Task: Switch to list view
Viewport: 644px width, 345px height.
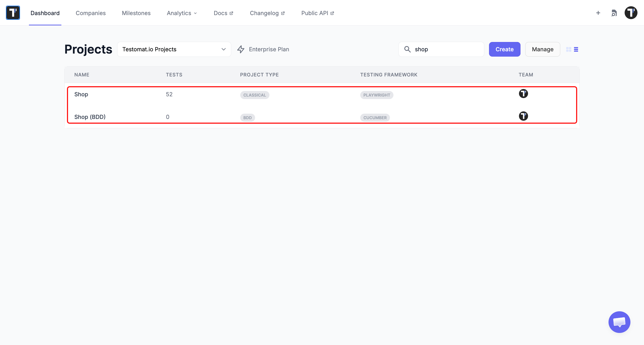Action: point(576,49)
